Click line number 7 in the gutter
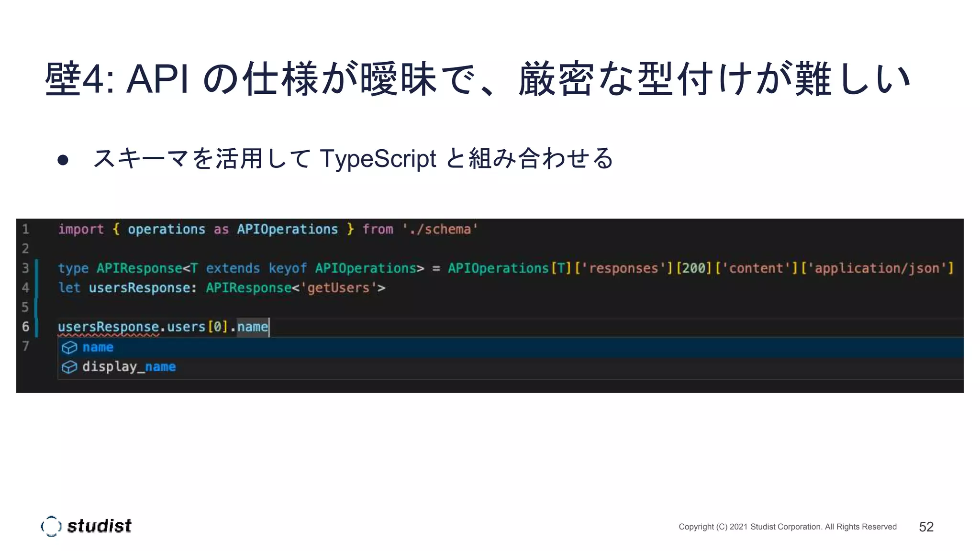Image resolution: width=980 pixels, height=551 pixels. 26,346
